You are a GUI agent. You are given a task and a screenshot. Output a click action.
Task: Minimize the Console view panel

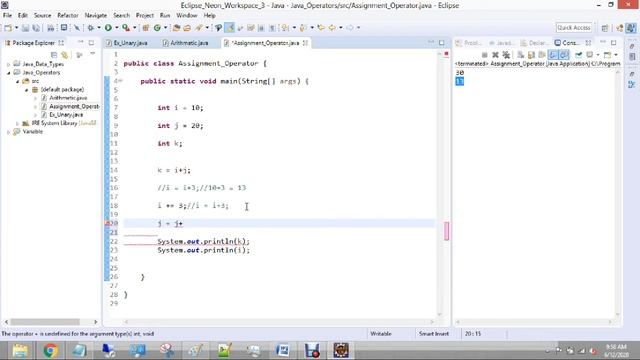(x=603, y=42)
